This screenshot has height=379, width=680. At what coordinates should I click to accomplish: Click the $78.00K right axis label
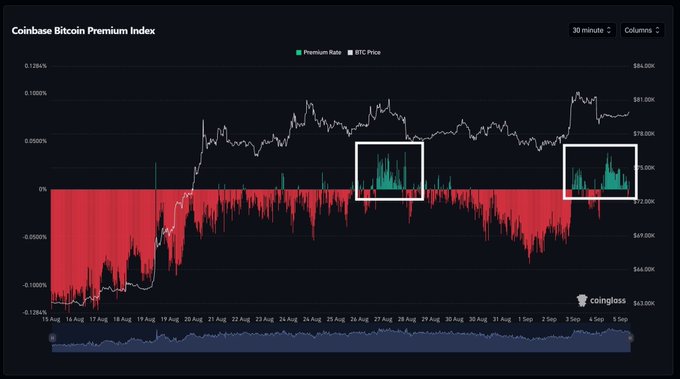click(x=644, y=134)
